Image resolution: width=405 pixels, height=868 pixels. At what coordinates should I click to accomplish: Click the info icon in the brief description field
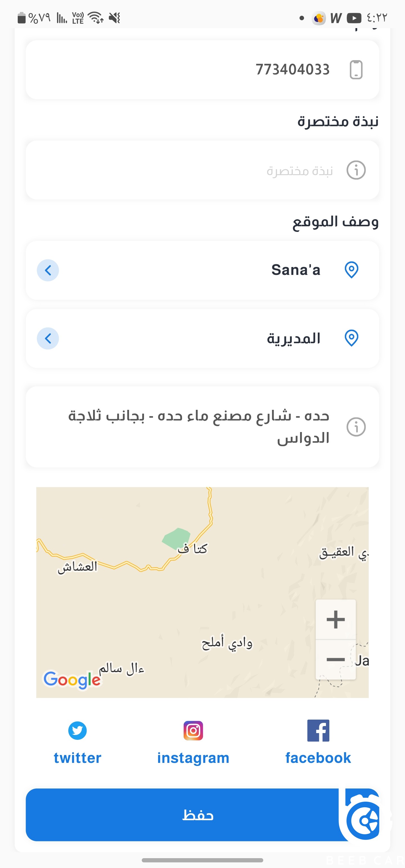pyautogui.click(x=356, y=170)
